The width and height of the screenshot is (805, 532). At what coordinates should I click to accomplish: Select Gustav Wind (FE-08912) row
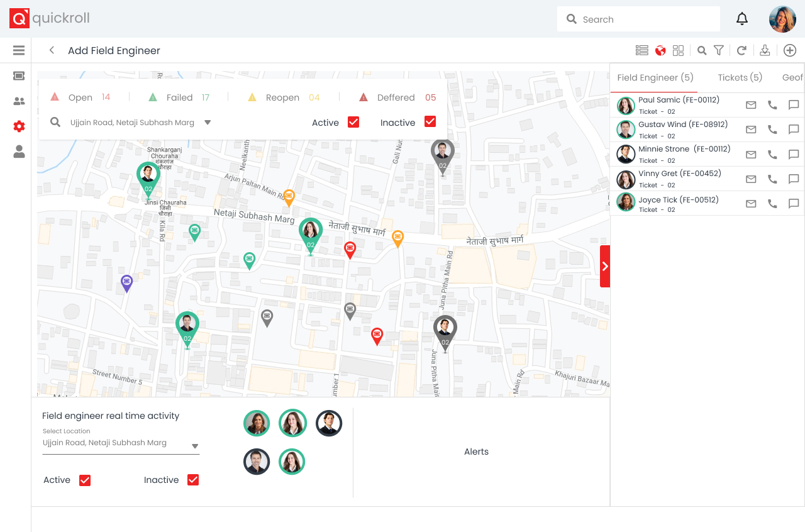[x=707, y=130]
